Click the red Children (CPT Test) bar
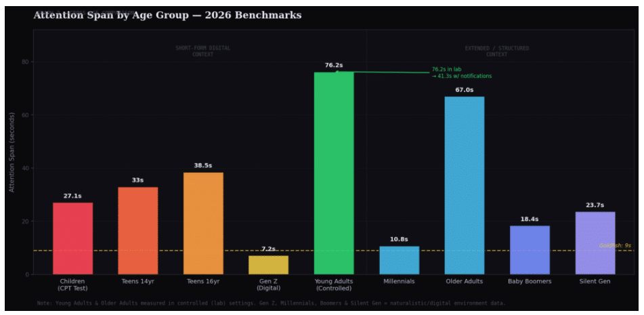The height and width of the screenshot is (315, 644). (x=72, y=238)
